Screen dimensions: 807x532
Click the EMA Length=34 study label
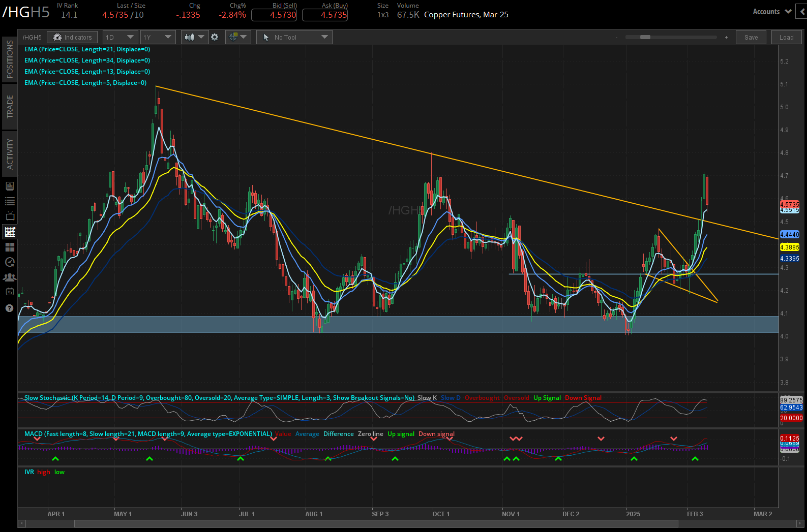click(87, 60)
